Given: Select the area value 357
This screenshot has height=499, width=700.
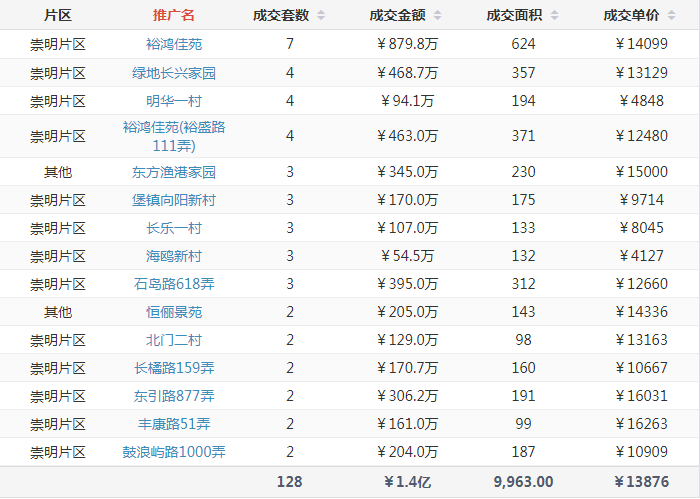Looking at the screenshot, I should pyautogui.click(x=523, y=73).
